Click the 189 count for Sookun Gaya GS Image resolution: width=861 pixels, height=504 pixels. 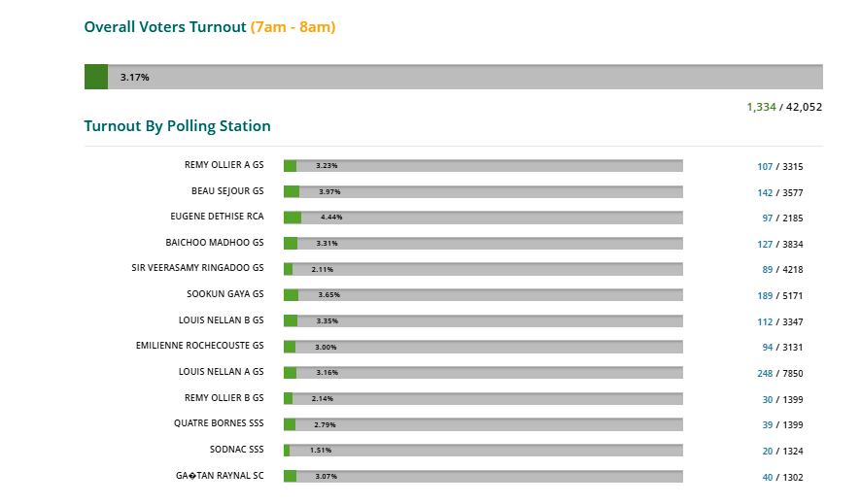coord(765,296)
